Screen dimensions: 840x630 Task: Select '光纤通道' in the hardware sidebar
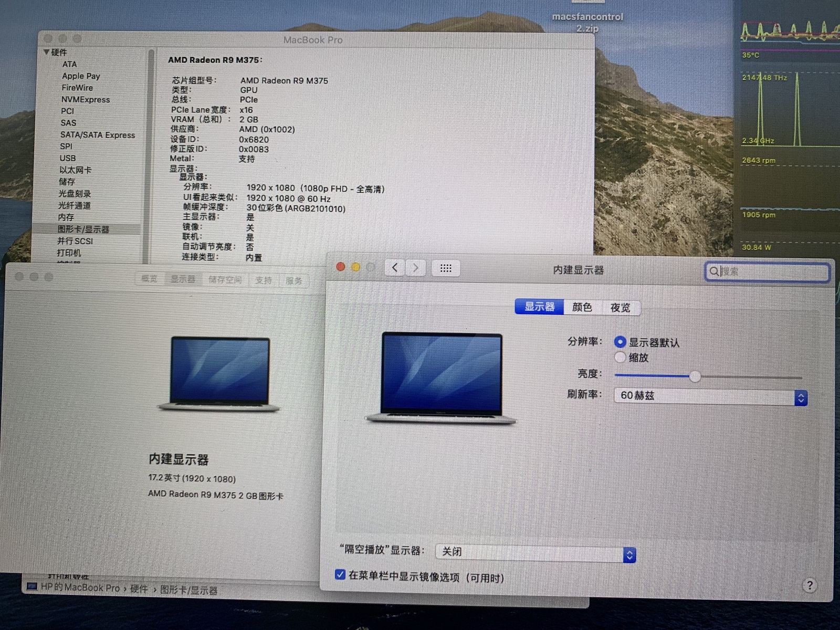coord(74,205)
